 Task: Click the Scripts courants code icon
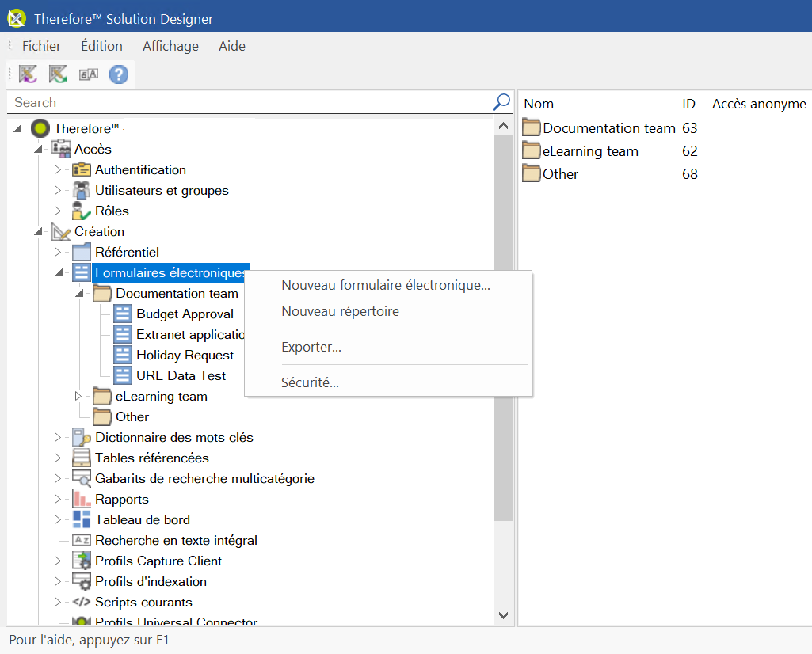(x=82, y=602)
